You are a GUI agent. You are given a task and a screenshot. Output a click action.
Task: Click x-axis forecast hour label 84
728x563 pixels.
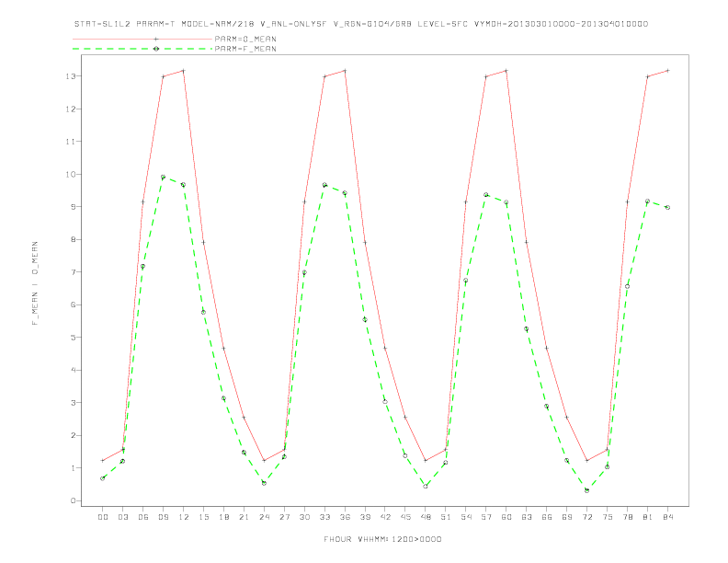point(667,517)
